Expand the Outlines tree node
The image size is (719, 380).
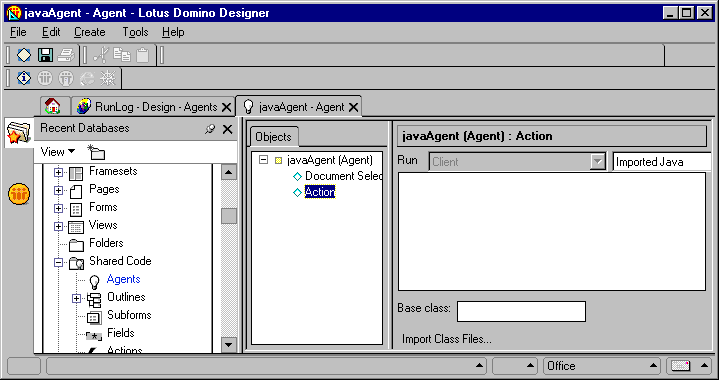77,299
